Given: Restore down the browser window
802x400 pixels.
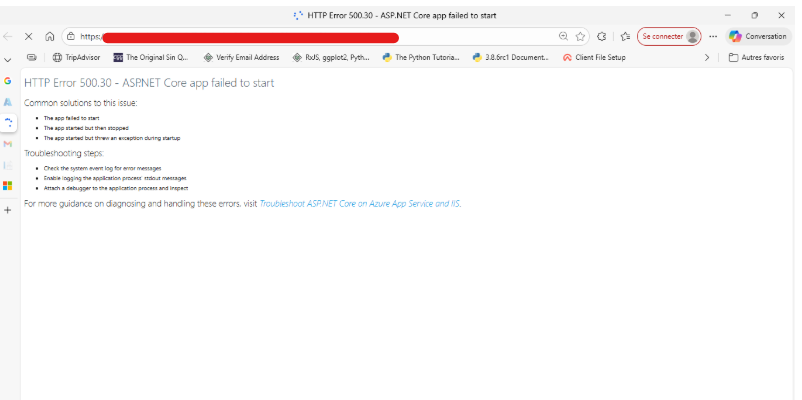Looking at the screenshot, I should click(x=754, y=15).
